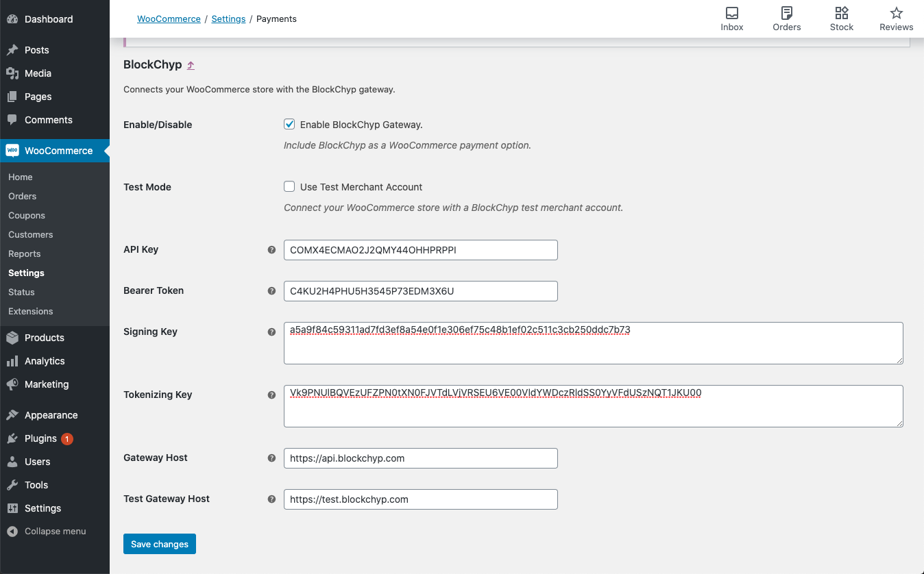This screenshot has height=574, width=924.
Task: Click inside the Signing Key textarea
Action: click(x=594, y=343)
